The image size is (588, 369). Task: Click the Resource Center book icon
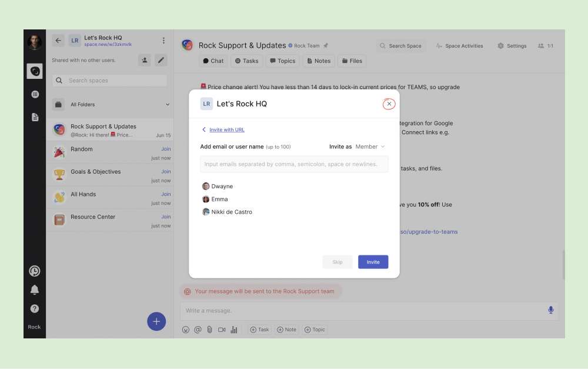click(59, 220)
